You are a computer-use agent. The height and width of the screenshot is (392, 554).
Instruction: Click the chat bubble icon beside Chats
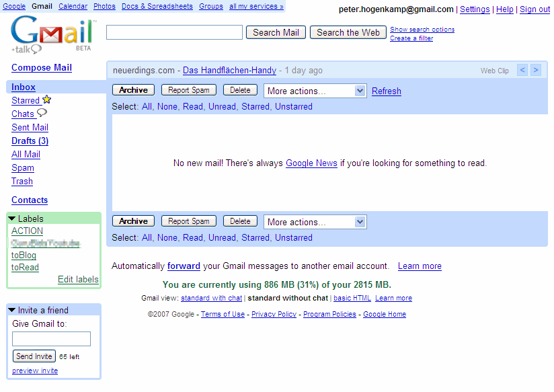point(42,113)
